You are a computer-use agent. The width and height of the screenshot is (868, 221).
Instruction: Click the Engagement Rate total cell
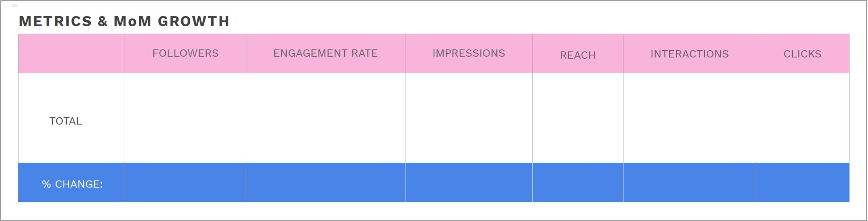(325, 118)
